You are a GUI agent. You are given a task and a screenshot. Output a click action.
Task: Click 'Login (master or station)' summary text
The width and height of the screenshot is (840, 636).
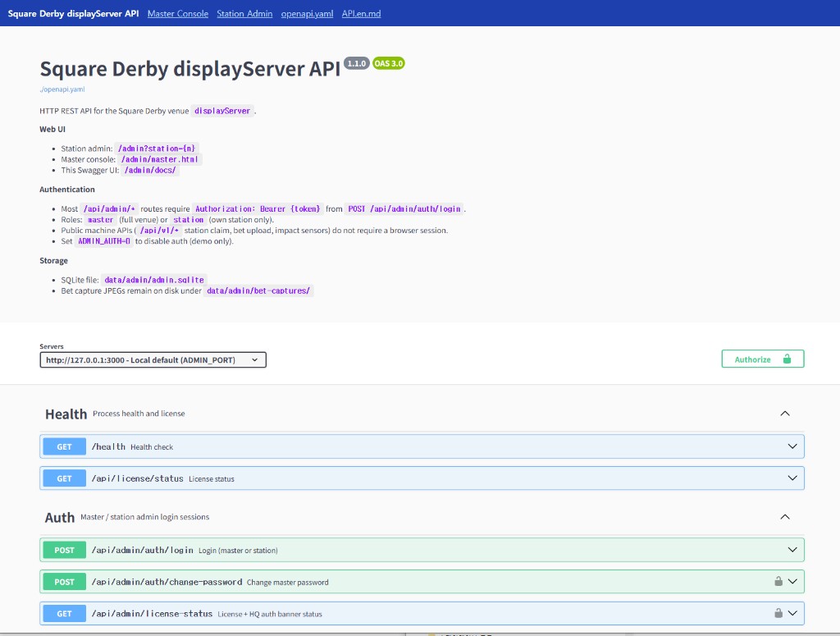pyautogui.click(x=238, y=551)
